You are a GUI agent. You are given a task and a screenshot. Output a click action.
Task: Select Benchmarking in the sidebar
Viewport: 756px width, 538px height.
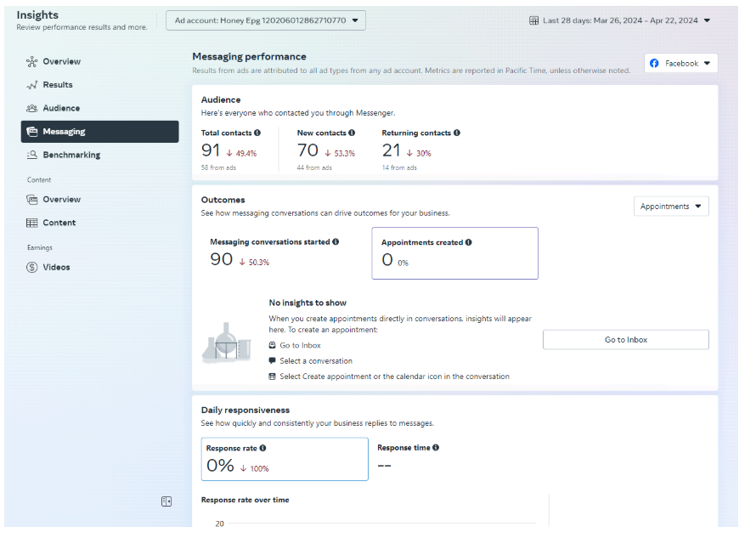click(71, 156)
